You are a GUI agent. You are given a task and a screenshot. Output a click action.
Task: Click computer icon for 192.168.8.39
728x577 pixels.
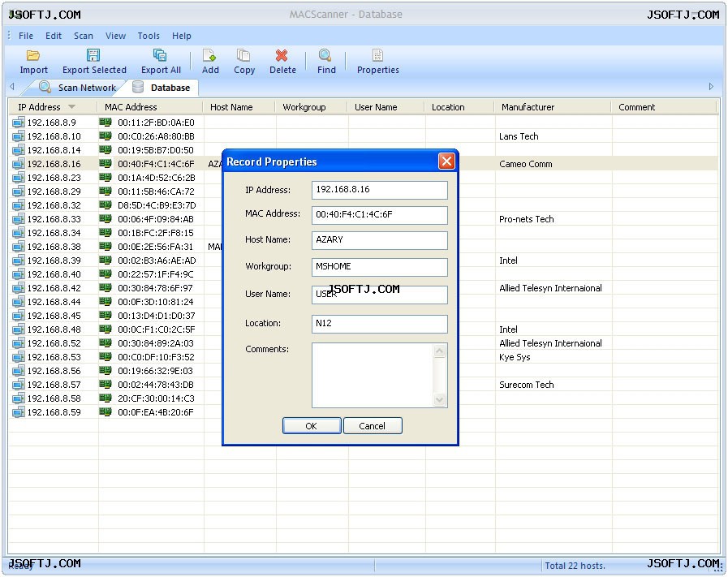point(19,261)
